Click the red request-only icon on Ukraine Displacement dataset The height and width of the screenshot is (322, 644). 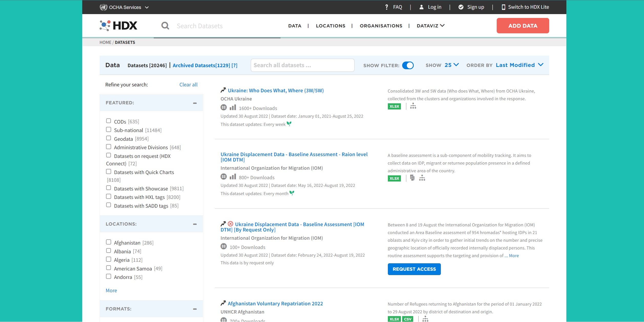(230, 224)
